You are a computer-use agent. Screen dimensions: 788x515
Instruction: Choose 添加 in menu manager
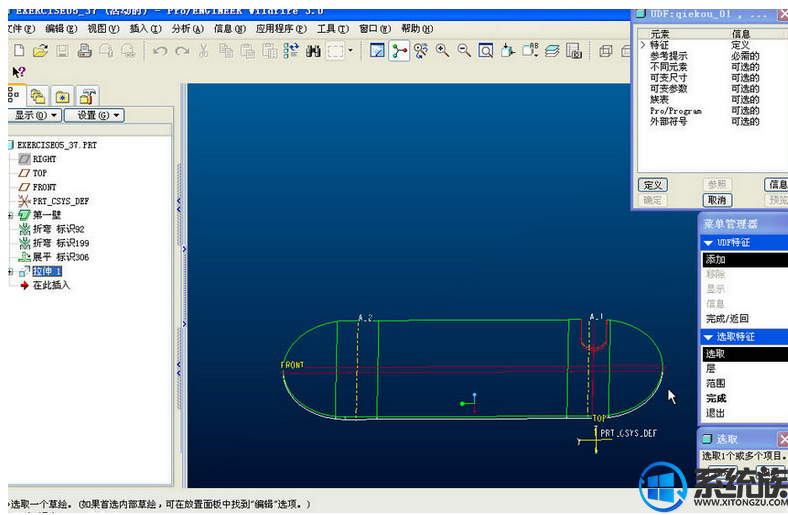(x=744, y=260)
